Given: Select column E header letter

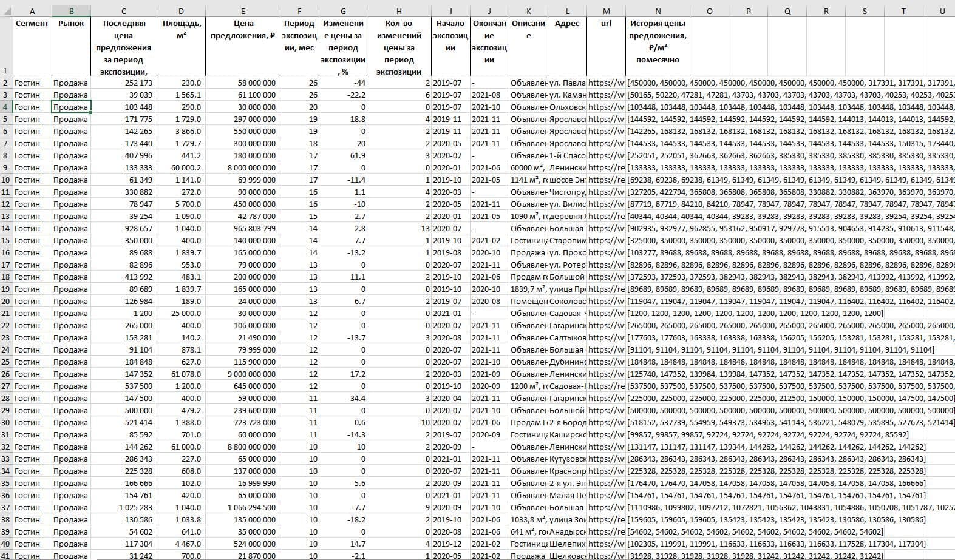Looking at the screenshot, I should 243,11.
